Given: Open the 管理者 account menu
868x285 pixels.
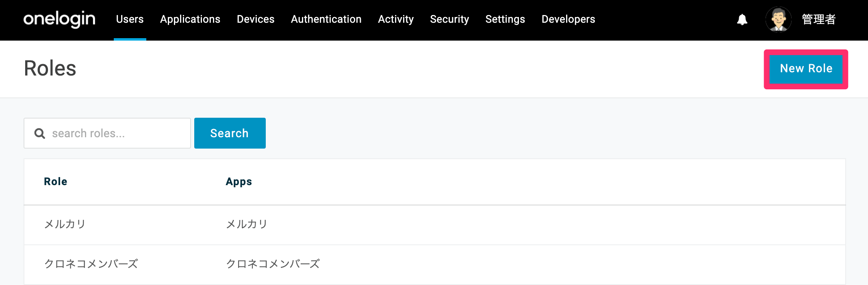Looking at the screenshot, I should click(x=818, y=19).
